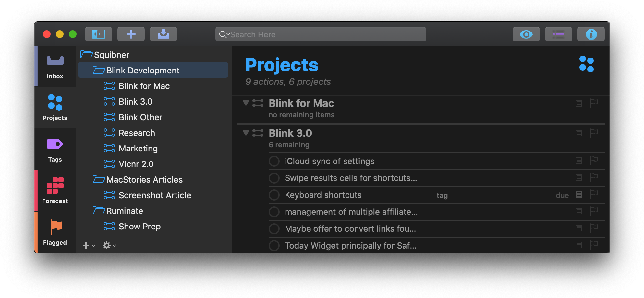This screenshot has height=298, width=644.
Task: Click the Projects icon in the header
Action: [x=587, y=64]
